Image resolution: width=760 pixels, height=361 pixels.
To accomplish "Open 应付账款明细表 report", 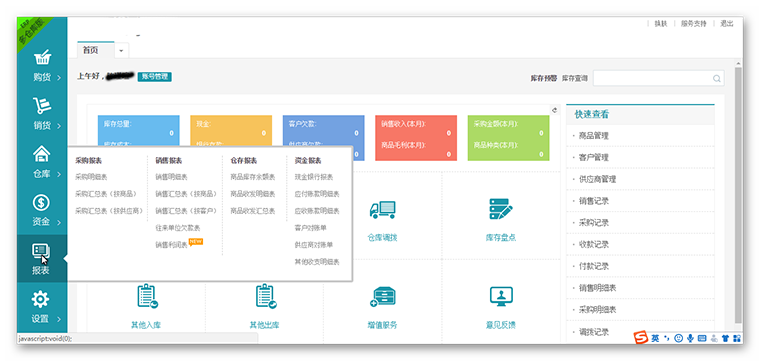I will [x=317, y=194].
